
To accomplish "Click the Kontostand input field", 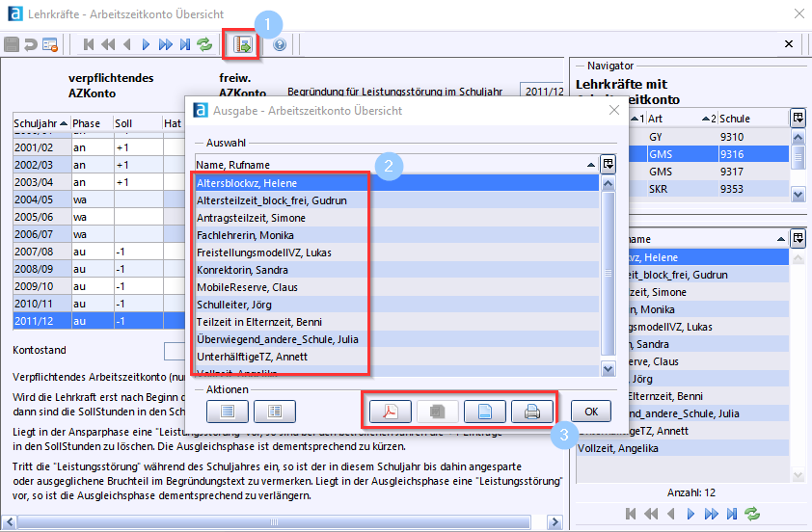I will (175, 351).
